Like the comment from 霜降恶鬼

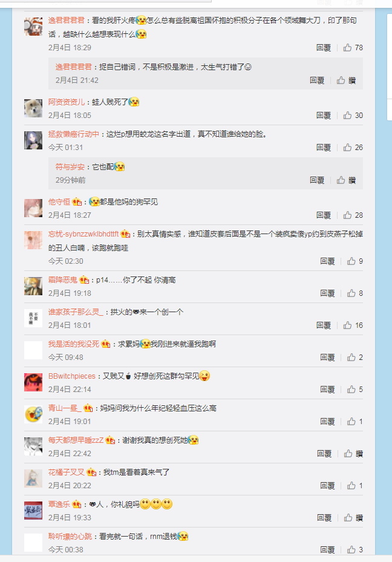click(x=351, y=293)
